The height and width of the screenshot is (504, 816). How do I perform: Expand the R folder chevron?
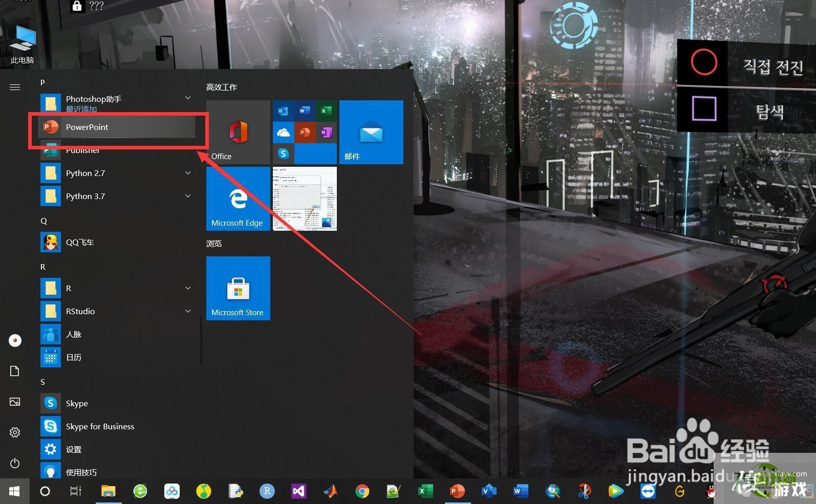point(188,288)
